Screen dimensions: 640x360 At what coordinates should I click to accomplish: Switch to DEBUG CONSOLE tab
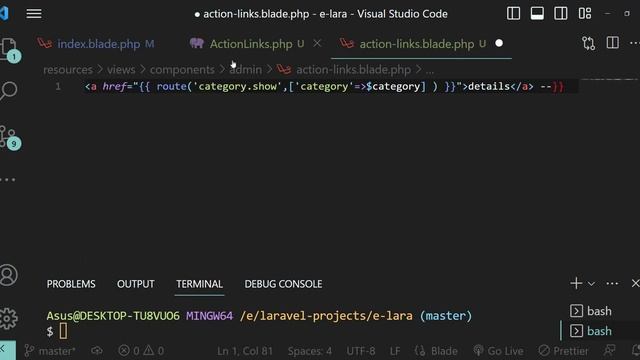[283, 284]
